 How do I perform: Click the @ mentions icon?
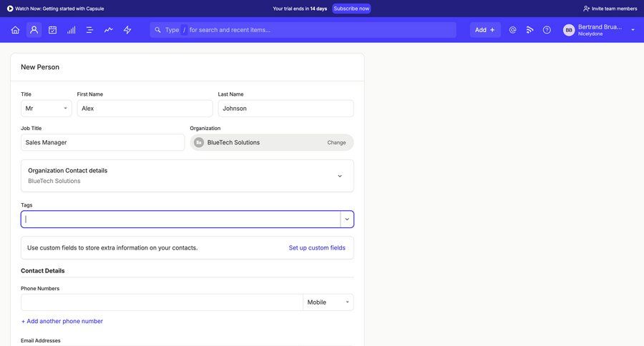tap(512, 30)
